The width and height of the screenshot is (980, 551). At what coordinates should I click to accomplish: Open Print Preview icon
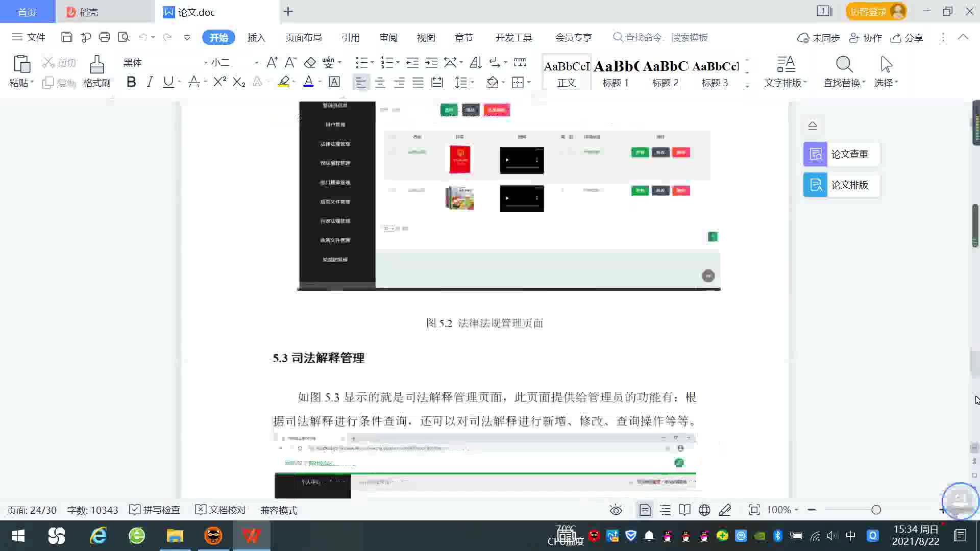tap(124, 37)
